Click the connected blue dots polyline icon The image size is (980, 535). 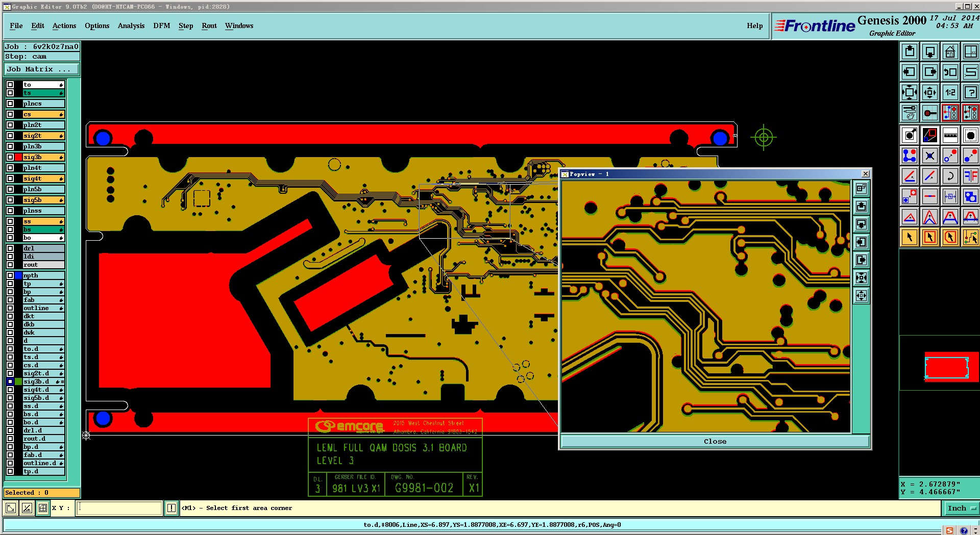(x=910, y=156)
